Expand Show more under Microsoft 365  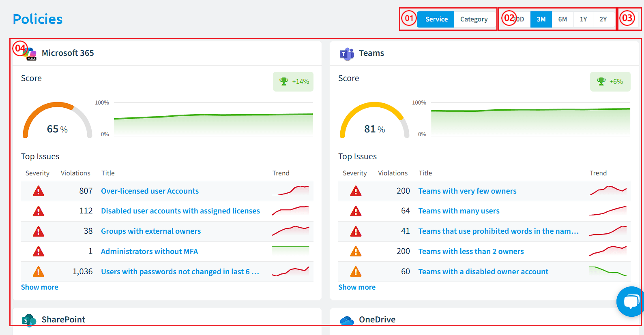(40, 287)
